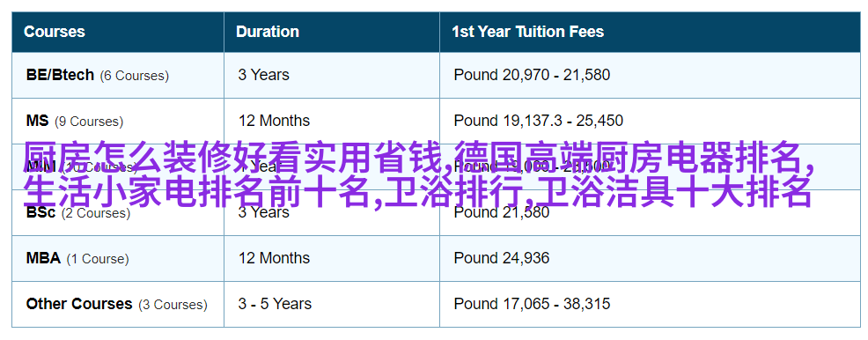Select the Pound 17,065 - 38,315 fee cell
Image resolution: width=868 pixels, height=340 pixels.
pyautogui.click(x=532, y=304)
